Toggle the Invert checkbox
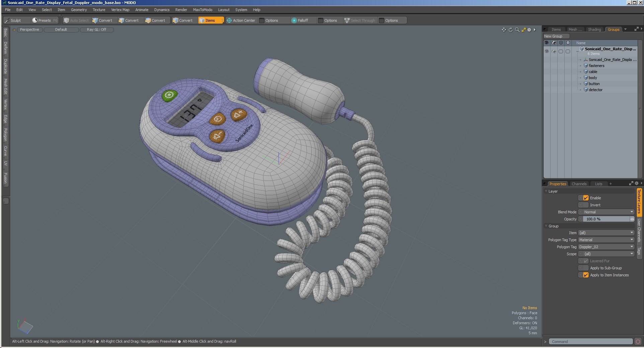Image resolution: width=644 pixels, height=348 pixels. 586,205
